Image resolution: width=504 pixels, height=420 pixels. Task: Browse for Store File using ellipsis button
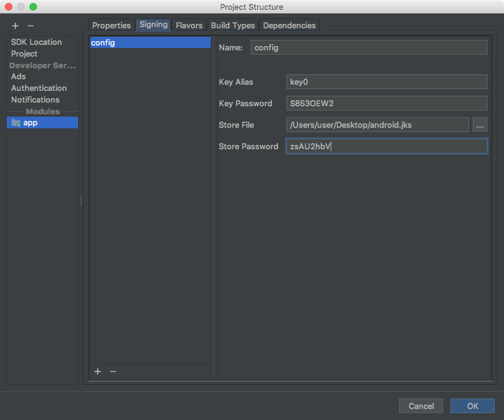pyautogui.click(x=480, y=125)
